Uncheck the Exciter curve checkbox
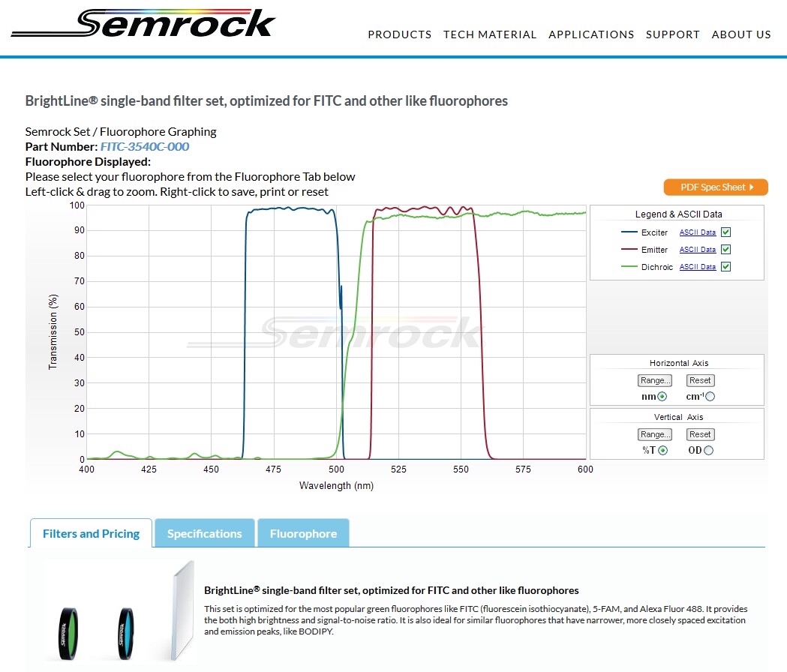The width and height of the screenshot is (787, 672). tap(725, 232)
